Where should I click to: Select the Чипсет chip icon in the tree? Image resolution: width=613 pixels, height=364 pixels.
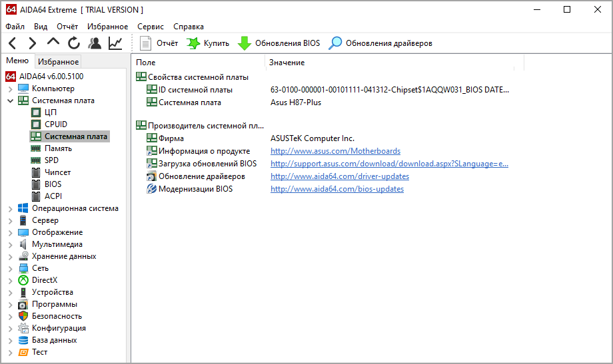pos(36,172)
